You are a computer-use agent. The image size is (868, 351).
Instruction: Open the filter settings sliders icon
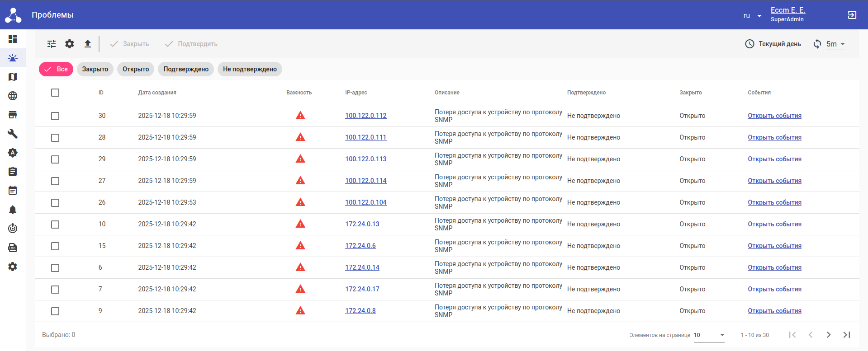coord(52,44)
